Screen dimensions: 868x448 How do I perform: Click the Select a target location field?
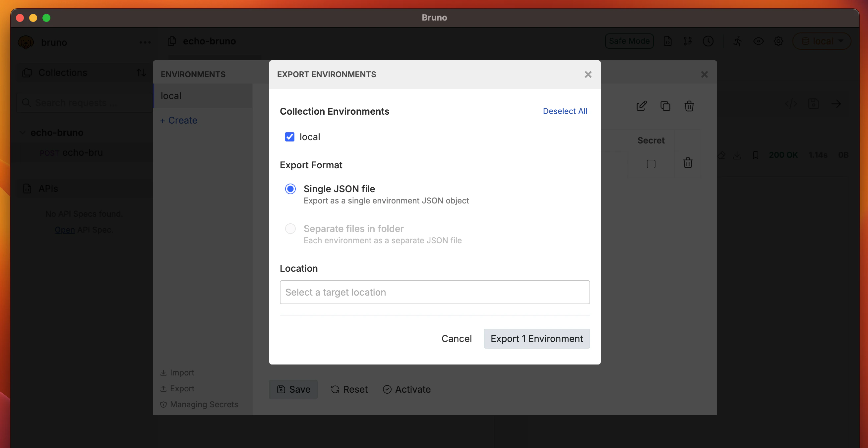pyautogui.click(x=435, y=292)
